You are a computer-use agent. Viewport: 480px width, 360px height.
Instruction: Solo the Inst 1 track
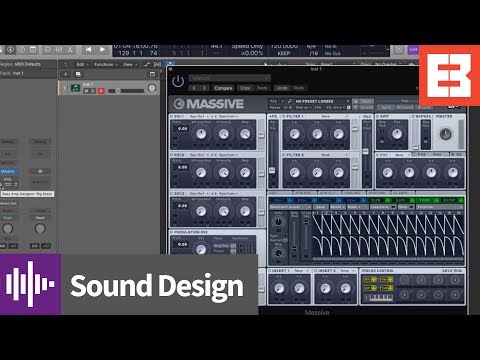pos(93,91)
